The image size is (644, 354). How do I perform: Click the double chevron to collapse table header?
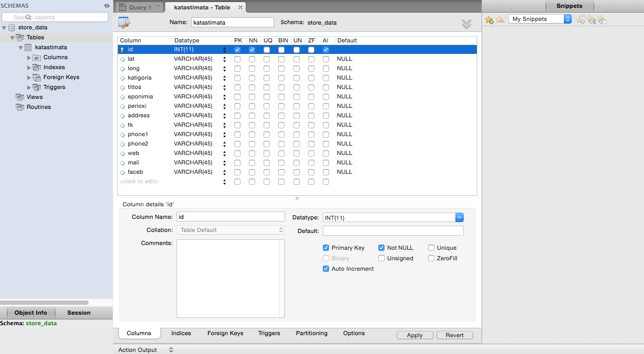(x=466, y=24)
